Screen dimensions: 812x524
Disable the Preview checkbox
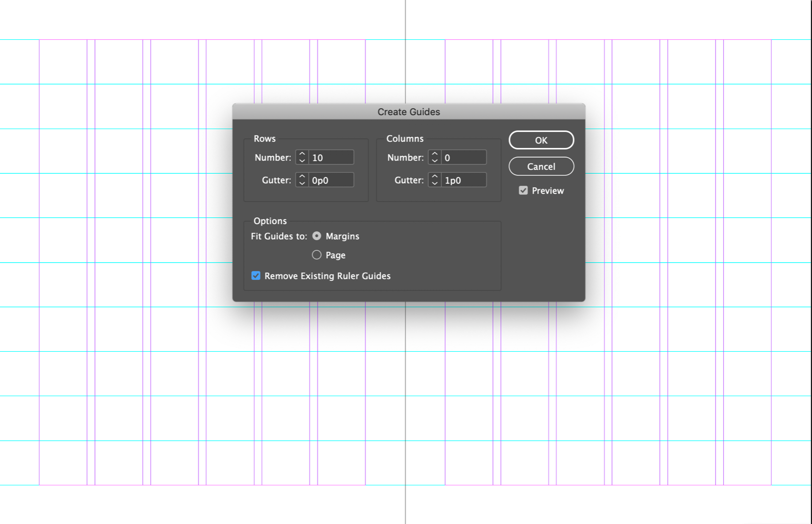pos(523,190)
